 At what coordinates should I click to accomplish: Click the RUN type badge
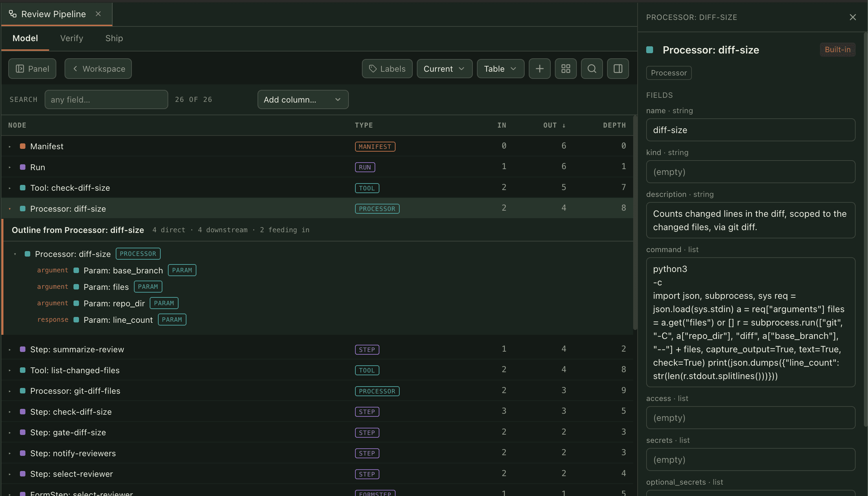365,167
